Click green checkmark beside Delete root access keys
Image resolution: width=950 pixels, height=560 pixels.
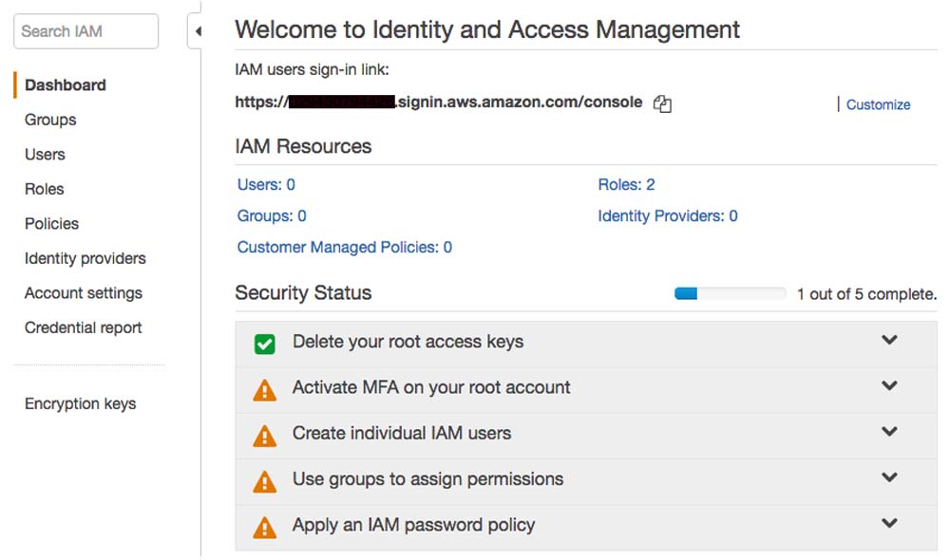coord(265,344)
